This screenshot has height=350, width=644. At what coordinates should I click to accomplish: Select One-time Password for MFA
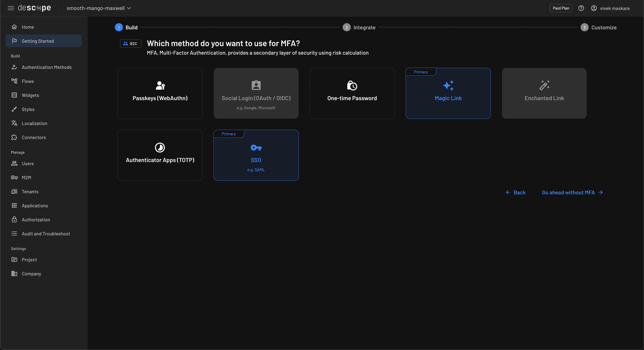tap(352, 93)
